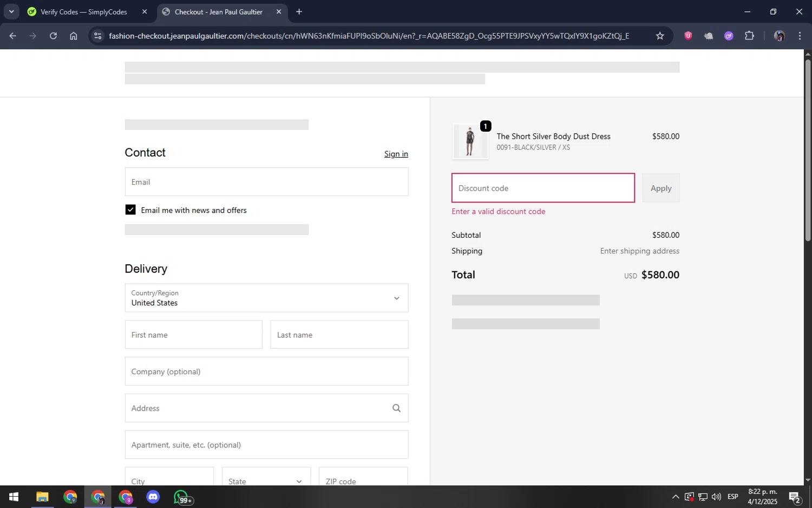Open a new browser tab
The image size is (812, 508).
click(299, 12)
